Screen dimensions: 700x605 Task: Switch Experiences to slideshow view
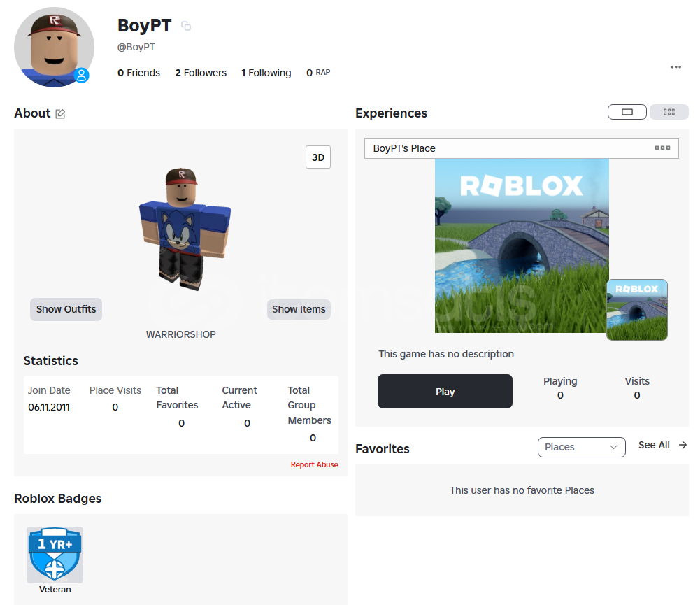tap(627, 112)
